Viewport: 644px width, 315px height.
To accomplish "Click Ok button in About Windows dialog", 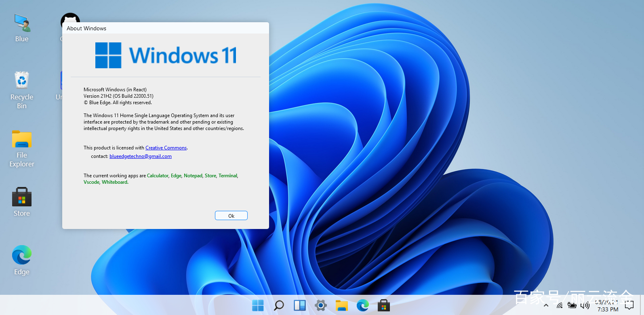I will pyautogui.click(x=231, y=216).
